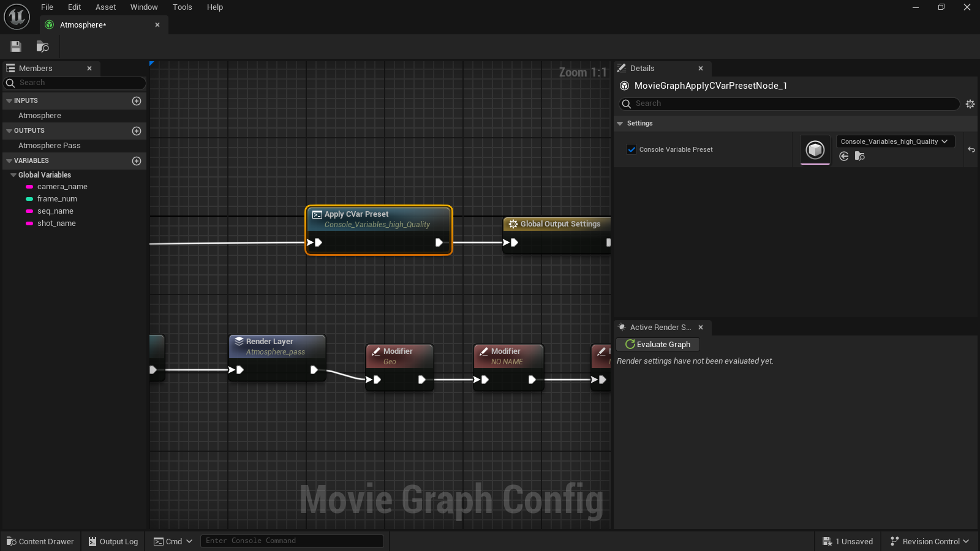The width and height of the screenshot is (980, 551).
Task: Select the frame_num variable
Action: coord(57,199)
